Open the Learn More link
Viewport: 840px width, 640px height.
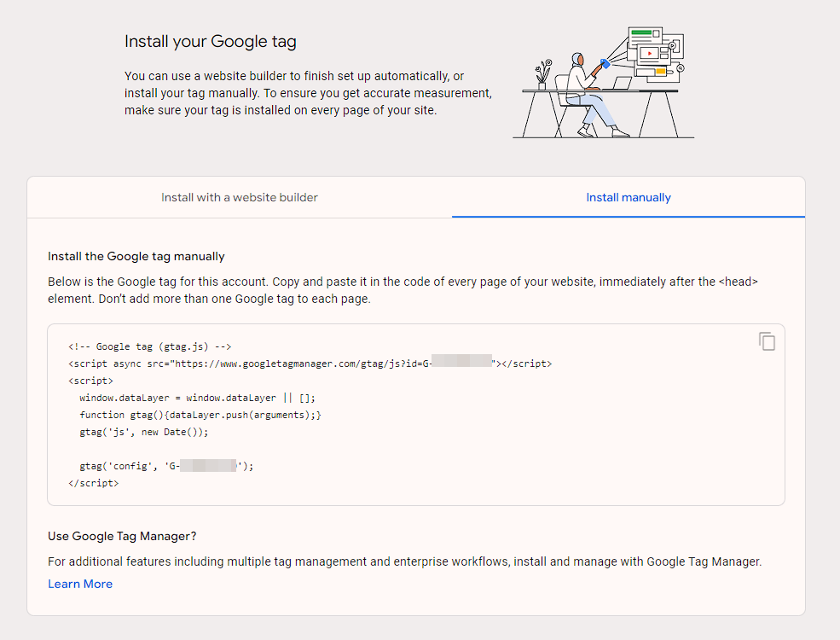[80, 584]
